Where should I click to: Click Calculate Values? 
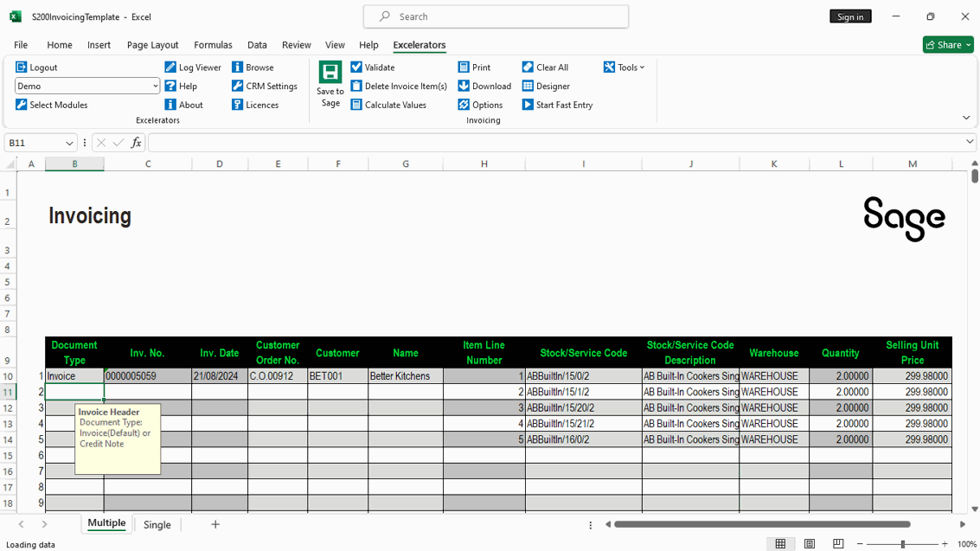click(388, 105)
